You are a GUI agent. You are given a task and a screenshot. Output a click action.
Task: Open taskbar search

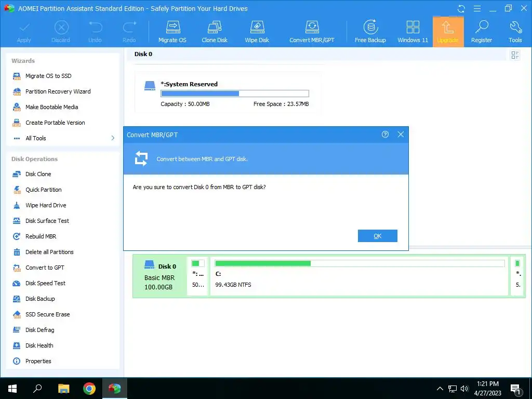pyautogui.click(x=37, y=389)
